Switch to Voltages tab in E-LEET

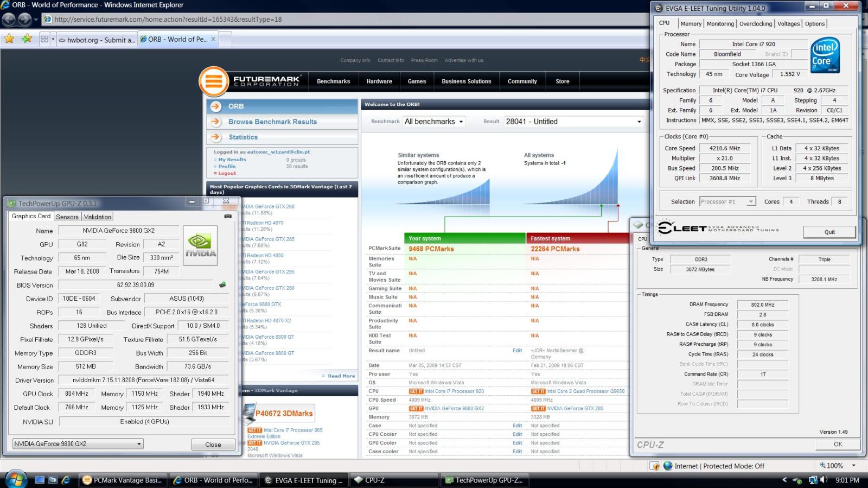[x=788, y=24]
